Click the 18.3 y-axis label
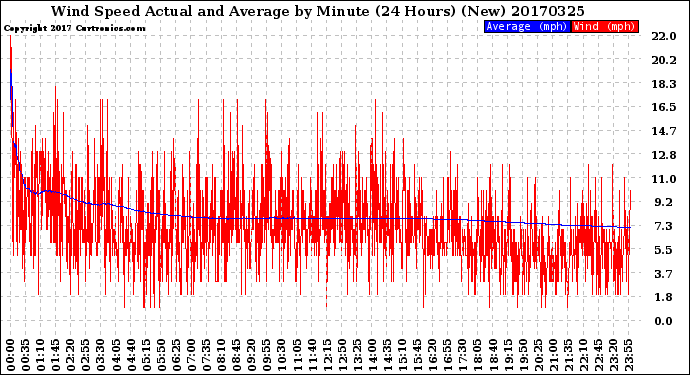 [x=664, y=84]
